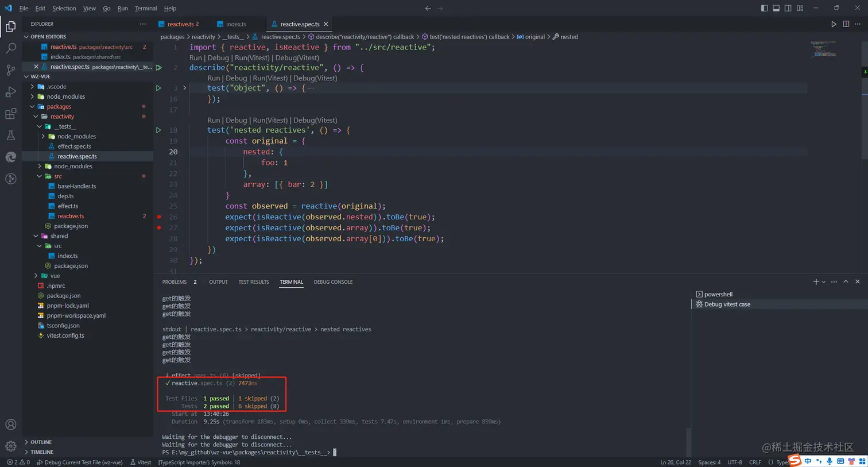Viewport: 868px width, 467px height.
Task: Open terminal panel More Actions ellipsis
Action: click(x=834, y=282)
